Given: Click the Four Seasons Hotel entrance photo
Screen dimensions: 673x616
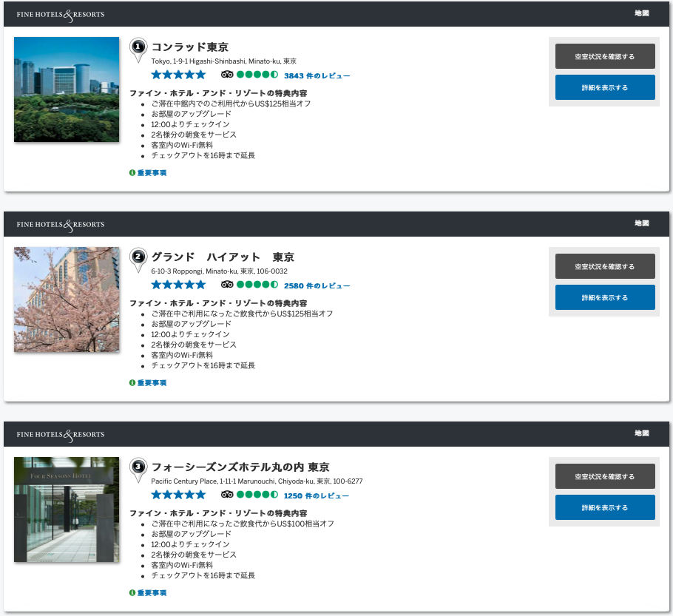Looking at the screenshot, I should pos(67,510).
